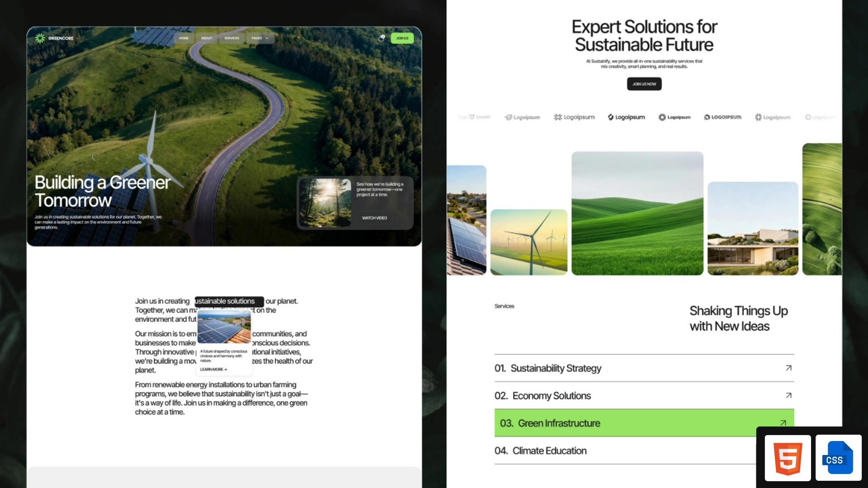Click the modern eco house image

click(753, 228)
